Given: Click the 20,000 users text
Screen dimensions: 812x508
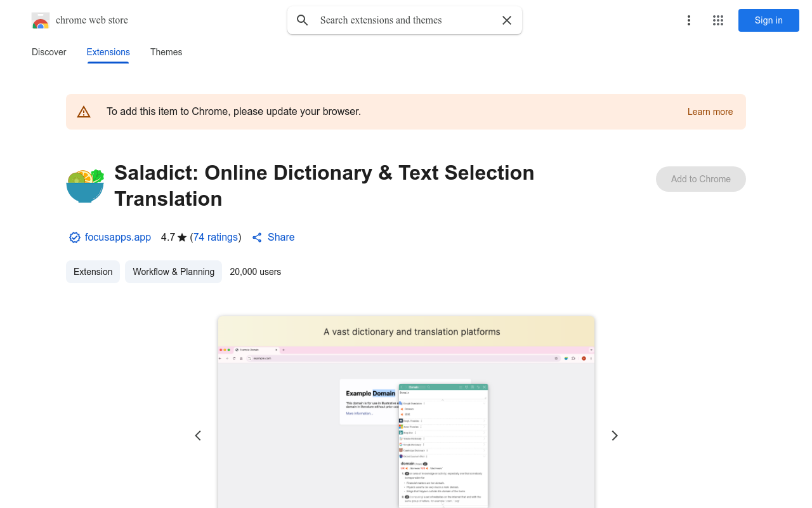Looking at the screenshot, I should 256,272.
